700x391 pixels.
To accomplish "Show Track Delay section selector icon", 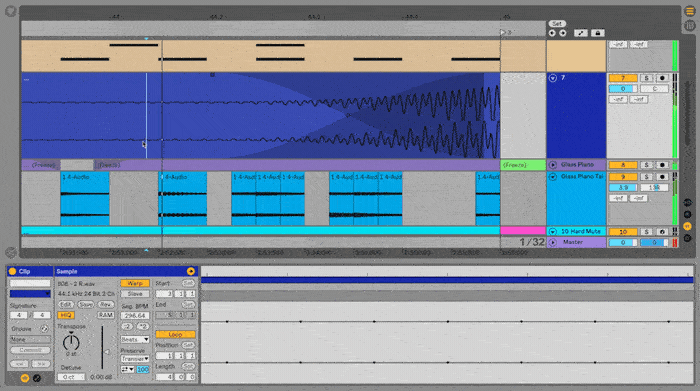I will [x=688, y=238].
